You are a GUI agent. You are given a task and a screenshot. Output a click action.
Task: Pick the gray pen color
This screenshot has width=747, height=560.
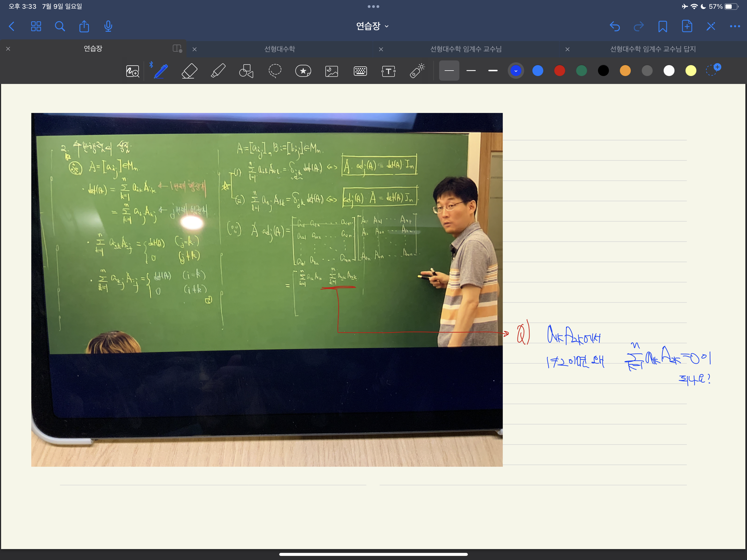647,71
